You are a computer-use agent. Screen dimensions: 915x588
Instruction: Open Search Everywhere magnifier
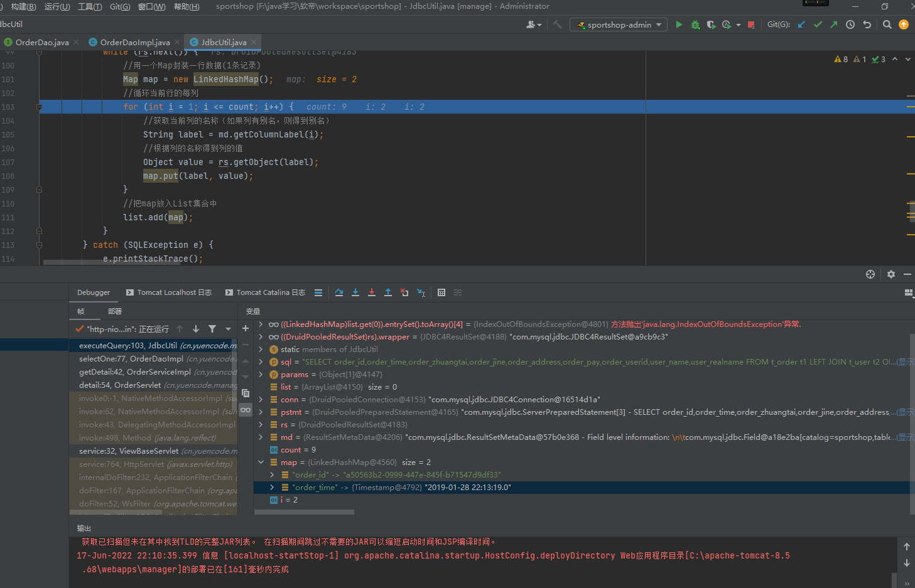[x=887, y=24]
